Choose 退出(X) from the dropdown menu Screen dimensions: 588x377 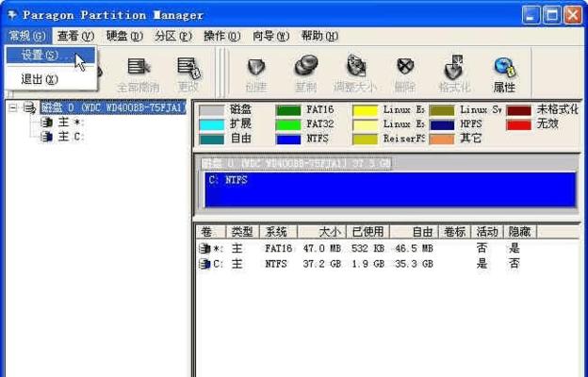pyautogui.click(x=50, y=79)
